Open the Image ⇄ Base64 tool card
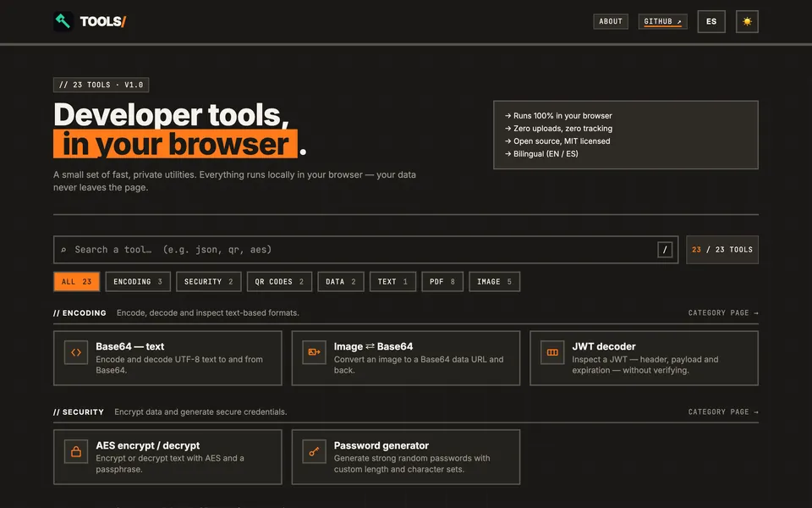Viewport: 812px width, 508px height. point(406,357)
